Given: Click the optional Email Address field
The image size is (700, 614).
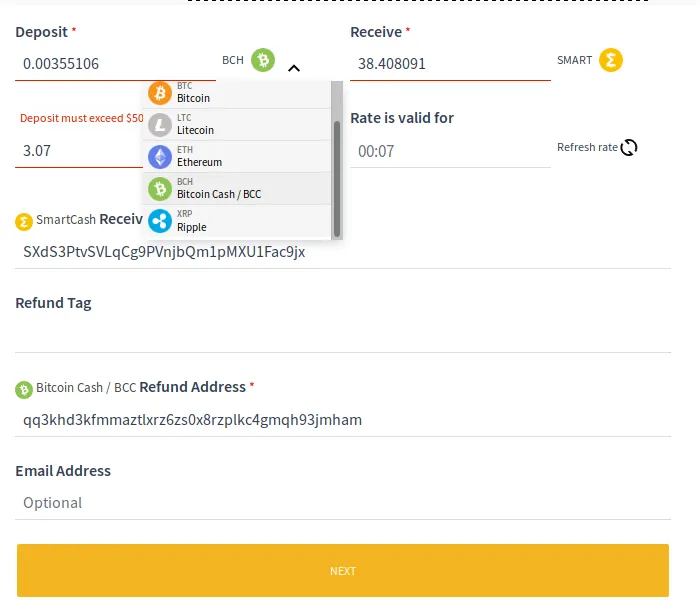Looking at the screenshot, I should coord(343,503).
